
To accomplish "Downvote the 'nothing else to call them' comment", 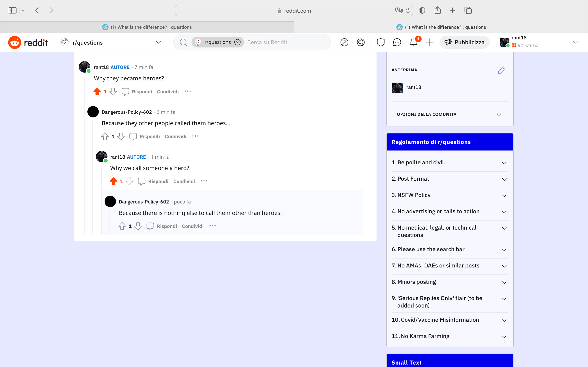I will 138,226.
